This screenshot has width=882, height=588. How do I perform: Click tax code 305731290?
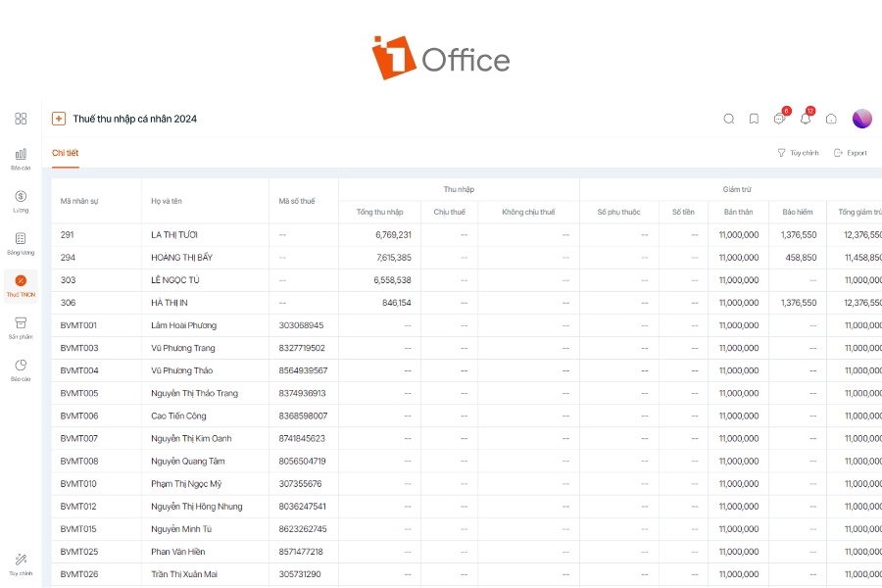[x=300, y=574]
